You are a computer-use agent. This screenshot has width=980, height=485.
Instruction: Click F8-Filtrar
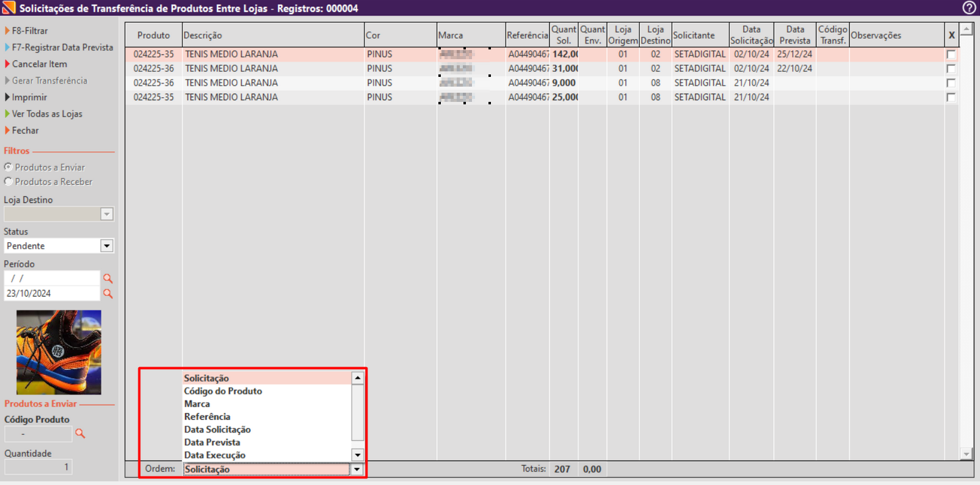tap(30, 31)
